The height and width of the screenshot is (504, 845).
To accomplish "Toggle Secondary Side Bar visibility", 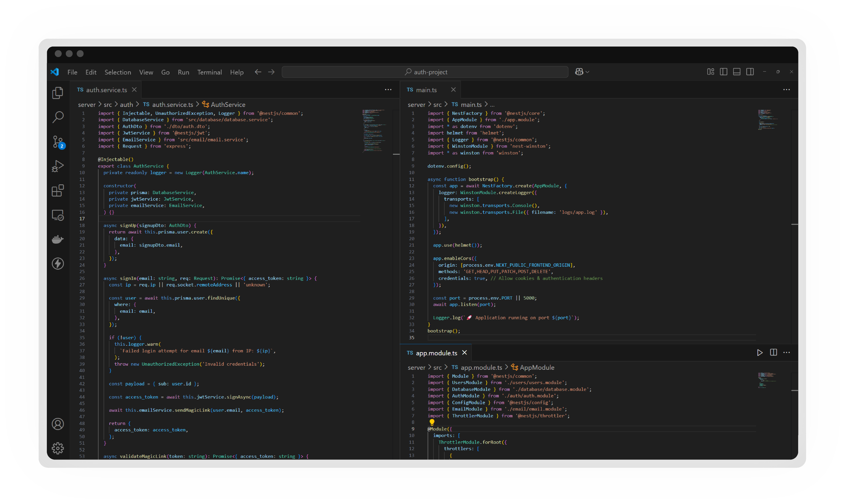I will [750, 72].
